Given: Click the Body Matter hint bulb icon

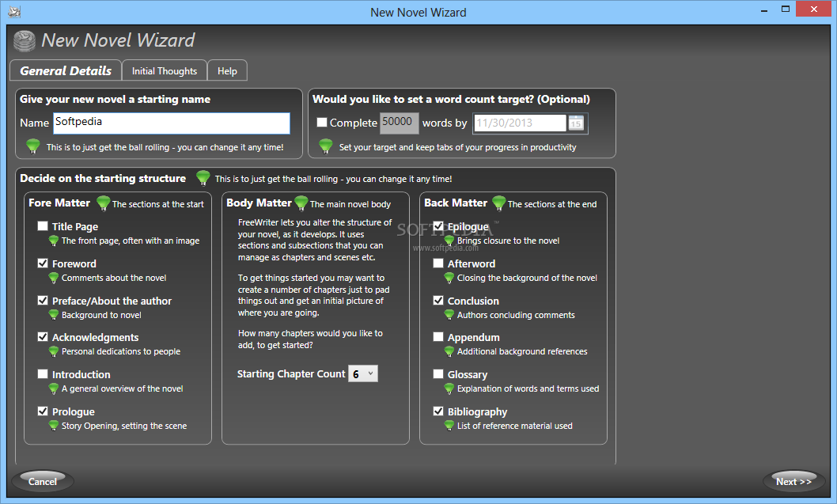Looking at the screenshot, I should click(x=301, y=203).
